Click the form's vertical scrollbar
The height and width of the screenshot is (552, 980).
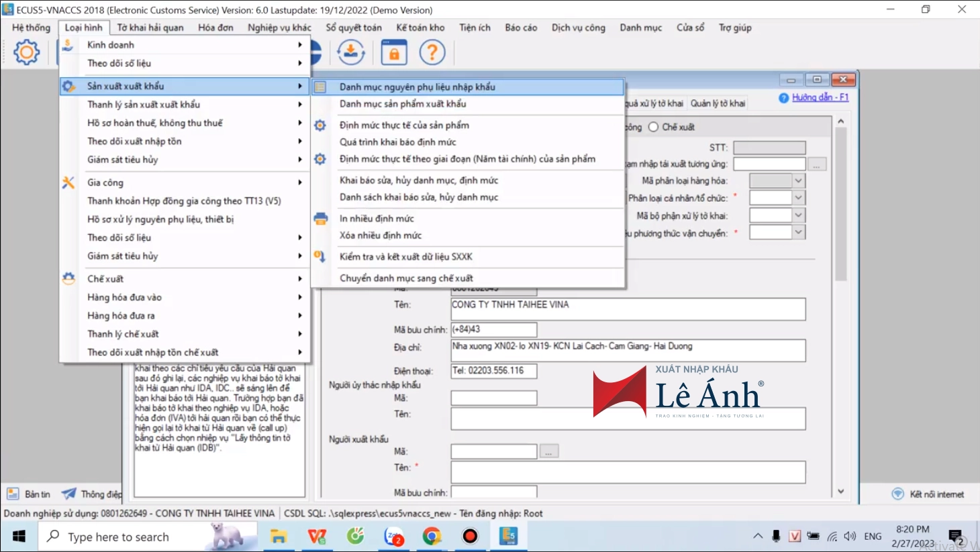pyautogui.click(x=841, y=208)
